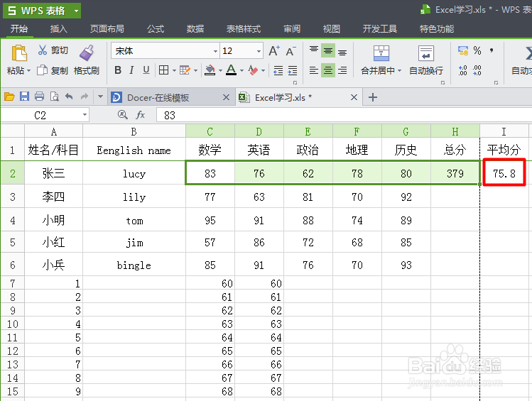Open the font name dropdown showing 宋体

(x=215, y=51)
